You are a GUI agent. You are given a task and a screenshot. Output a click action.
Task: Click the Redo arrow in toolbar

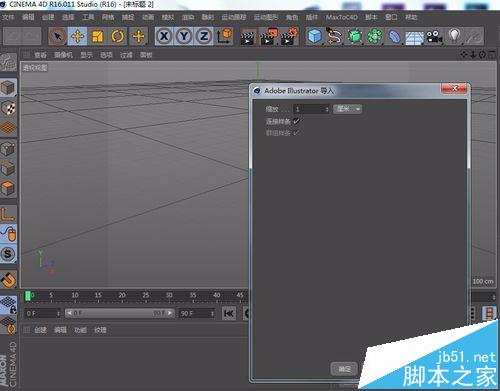(x=31, y=36)
